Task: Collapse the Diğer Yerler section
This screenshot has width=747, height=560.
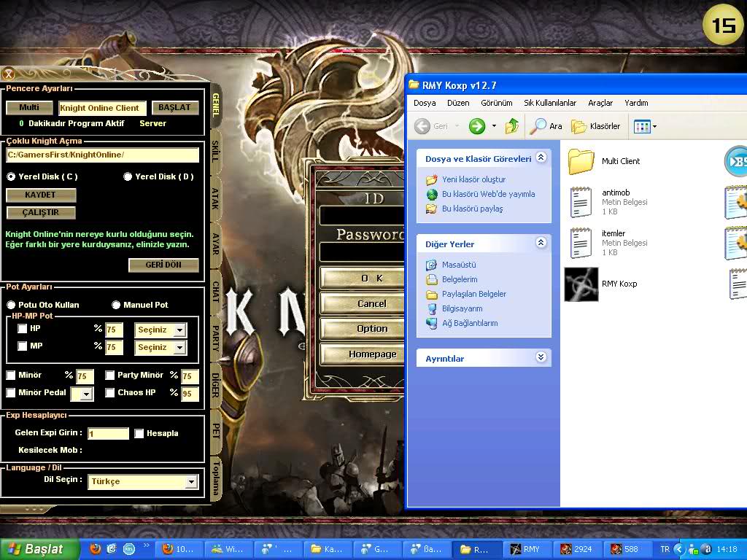Action: tap(541, 242)
